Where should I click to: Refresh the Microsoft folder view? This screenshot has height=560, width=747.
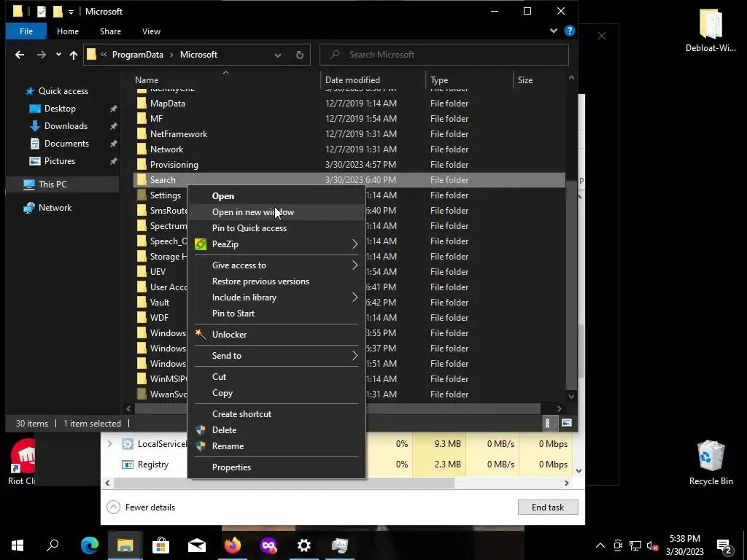click(300, 55)
